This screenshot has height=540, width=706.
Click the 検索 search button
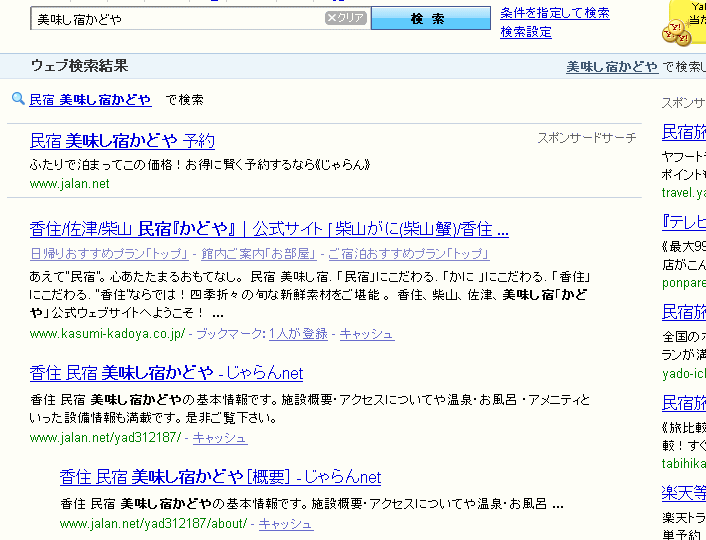(x=430, y=18)
